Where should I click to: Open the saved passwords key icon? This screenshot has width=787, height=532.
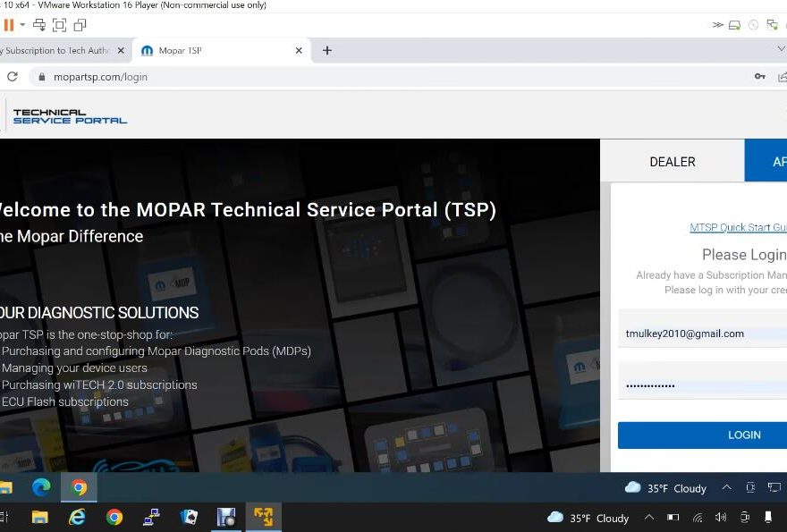click(x=760, y=76)
